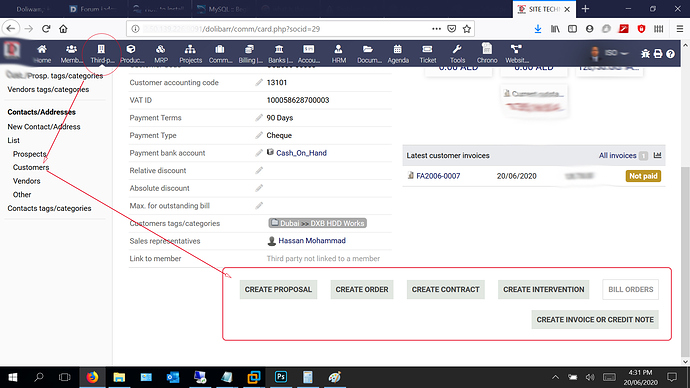Select New Contact/Address in sidebar
690x388 pixels.
[x=44, y=127]
